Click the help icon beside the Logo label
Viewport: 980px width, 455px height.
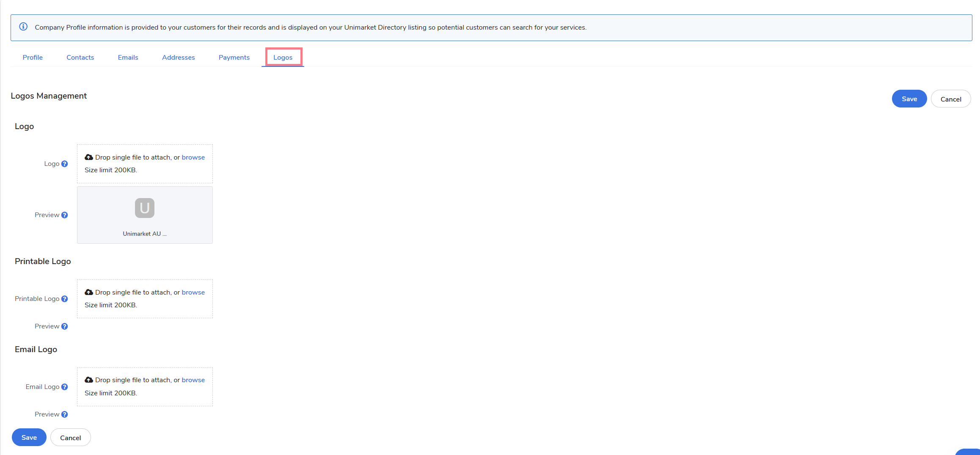(x=64, y=164)
